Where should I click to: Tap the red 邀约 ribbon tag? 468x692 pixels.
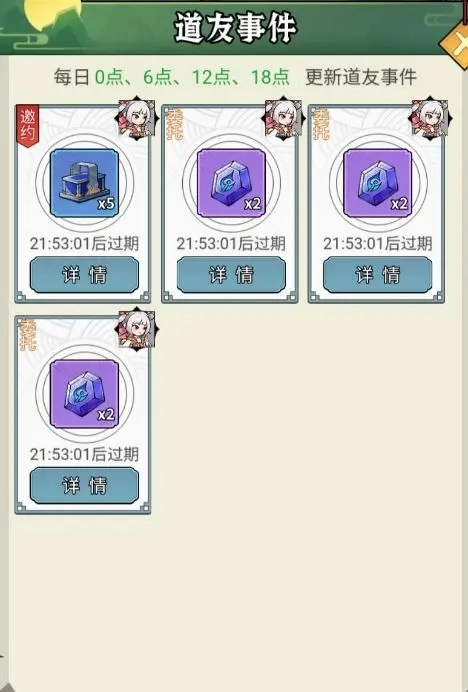[x=28, y=125]
